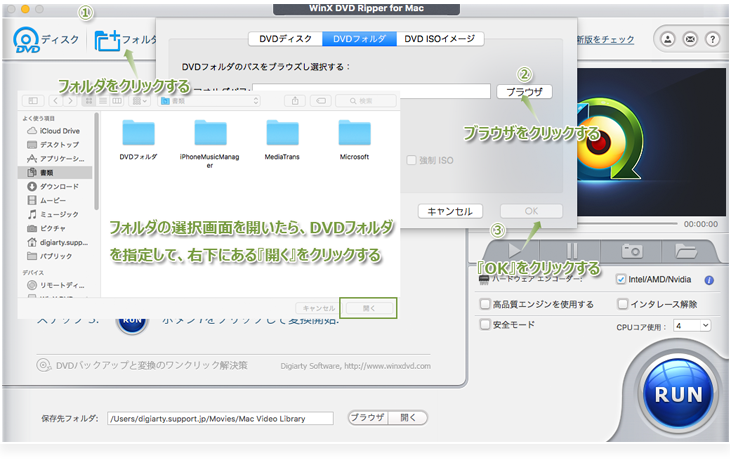
Task: Click the Finder share icon
Action: point(295,101)
